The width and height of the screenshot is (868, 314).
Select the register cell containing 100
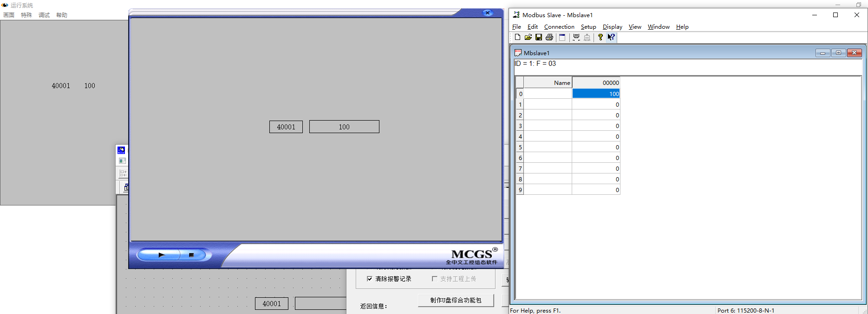click(596, 94)
